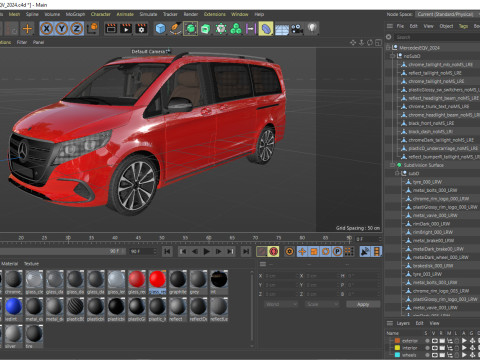This screenshot has height=360, width=480.
Task: Select the bright red material swatch
Action: coord(157,279)
